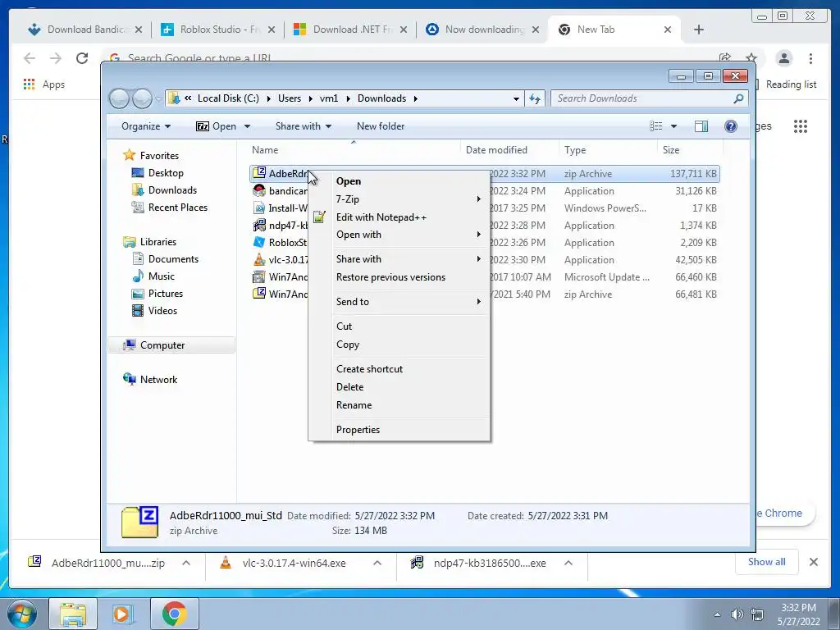Open the Pictures library
The height and width of the screenshot is (630, 840).
pos(166,294)
